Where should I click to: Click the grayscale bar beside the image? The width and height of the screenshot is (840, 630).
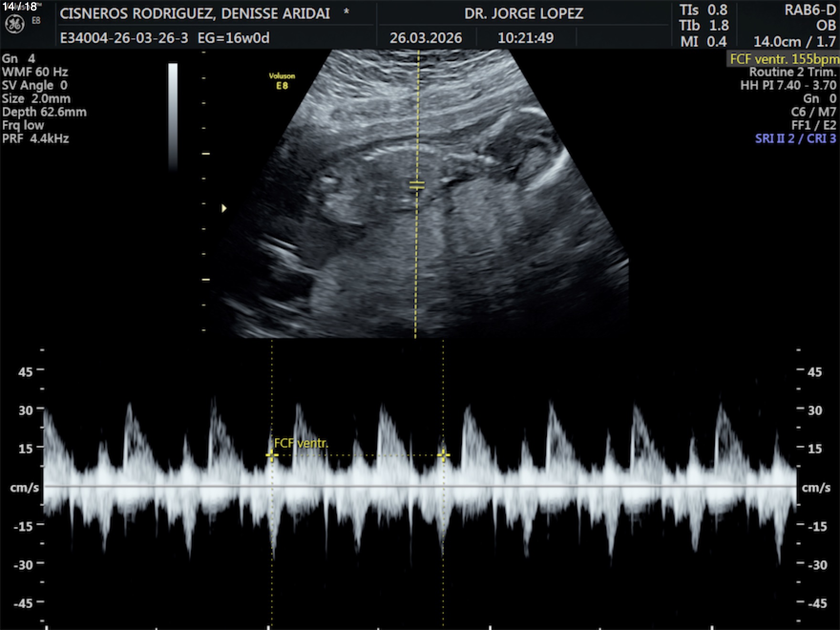pyautogui.click(x=173, y=116)
